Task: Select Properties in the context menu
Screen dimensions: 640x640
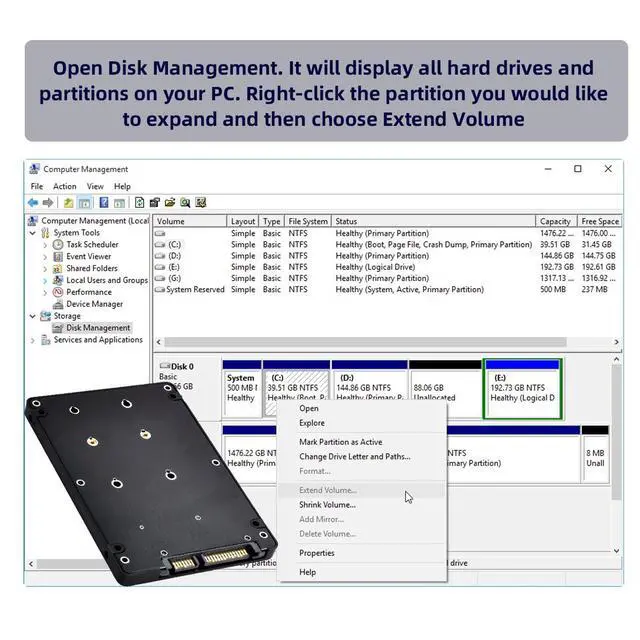Action: pyautogui.click(x=317, y=553)
